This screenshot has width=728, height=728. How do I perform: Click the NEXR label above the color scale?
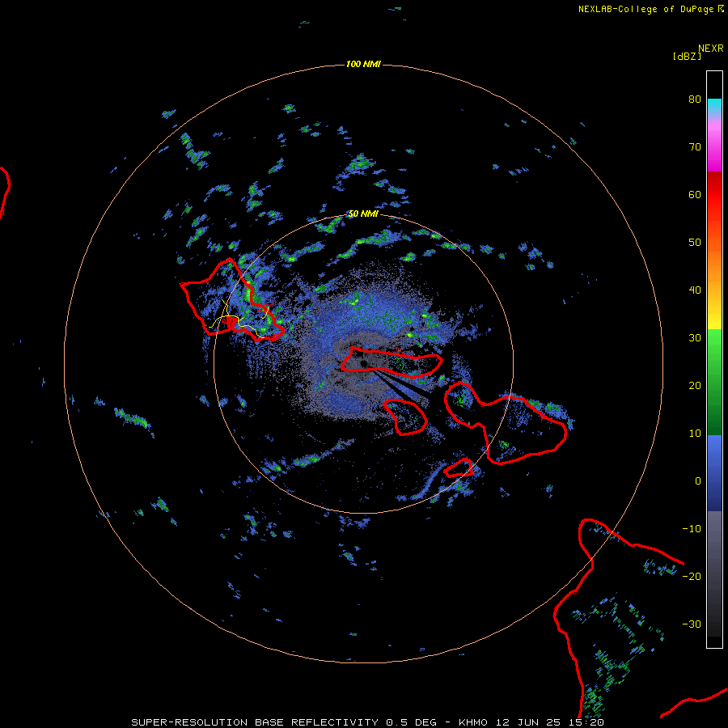point(710,49)
